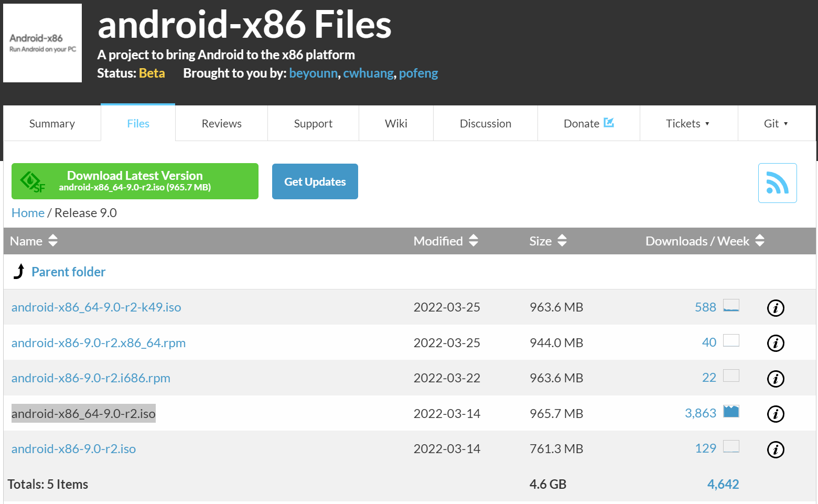The image size is (818, 504).
Task: Select the Files tab
Action: tap(138, 123)
